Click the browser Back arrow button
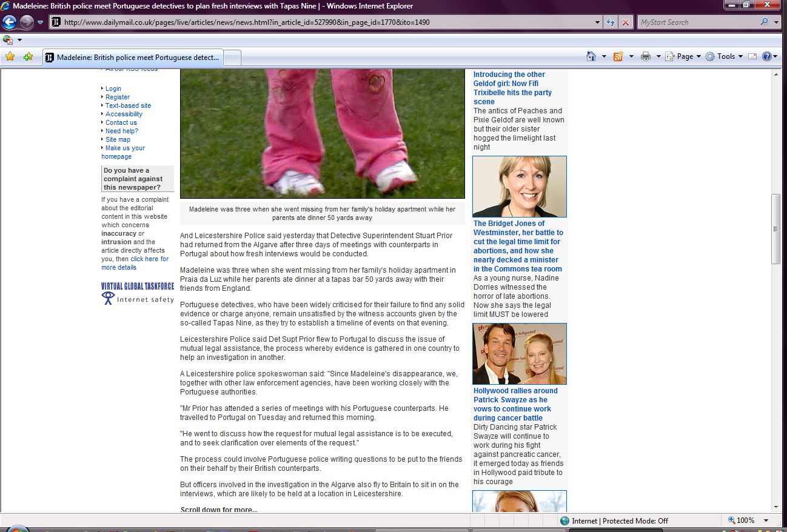Viewport: 787px width, 532px height. tap(9, 22)
